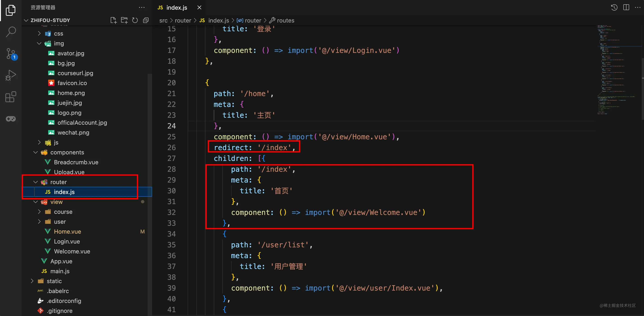
Task: Open Source Control with one pending change
Action: pyautogui.click(x=11, y=54)
